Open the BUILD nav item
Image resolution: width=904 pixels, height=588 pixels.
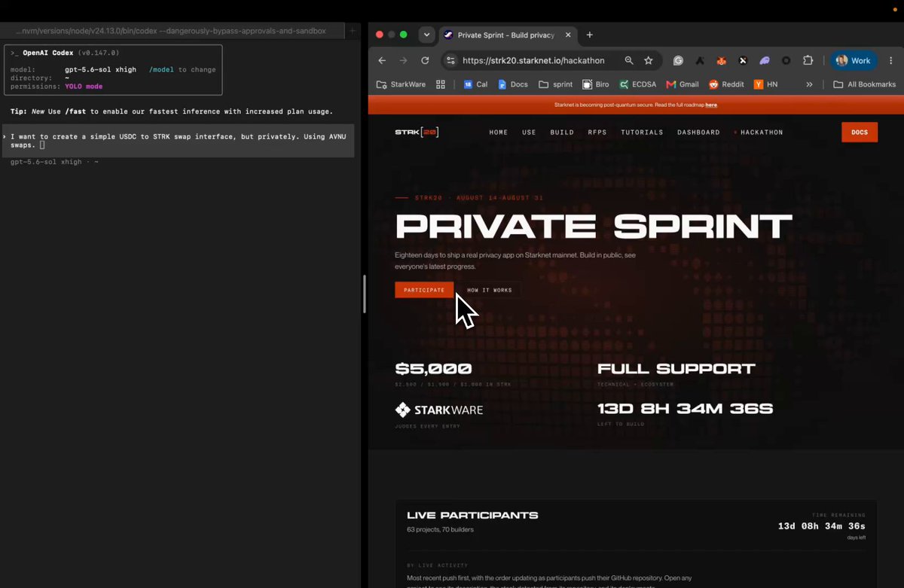(x=562, y=133)
